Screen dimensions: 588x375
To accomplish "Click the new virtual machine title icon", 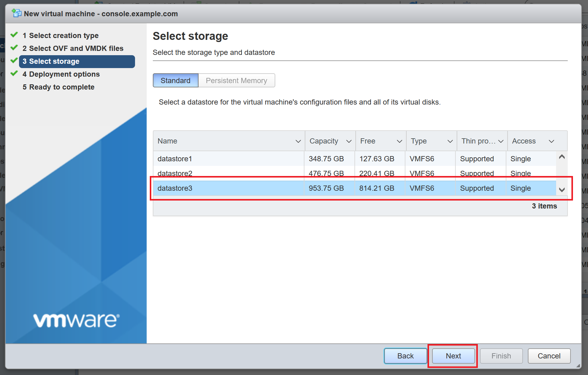I will point(16,13).
